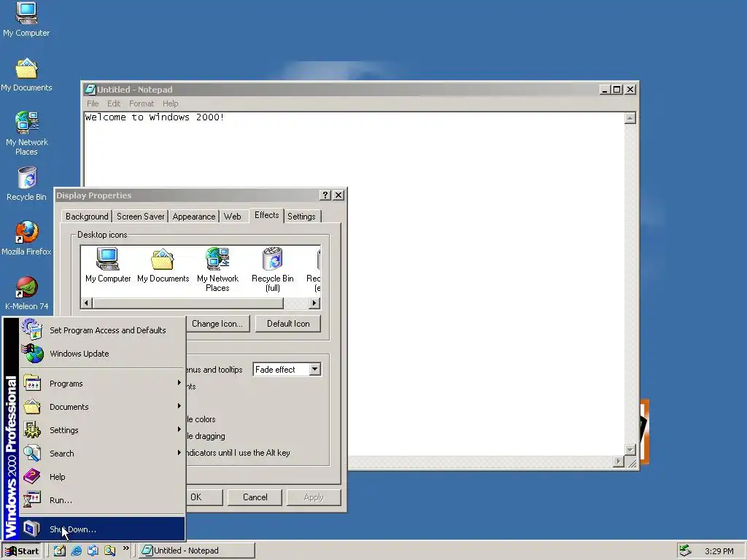747x560 pixels.
Task: Close the Display Properties dialog
Action: coord(338,195)
